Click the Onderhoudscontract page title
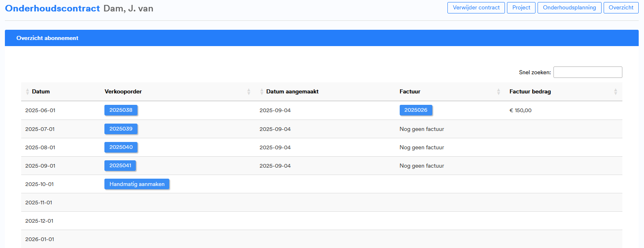This screenshot has width=644, height=248. tap(52, 9)
